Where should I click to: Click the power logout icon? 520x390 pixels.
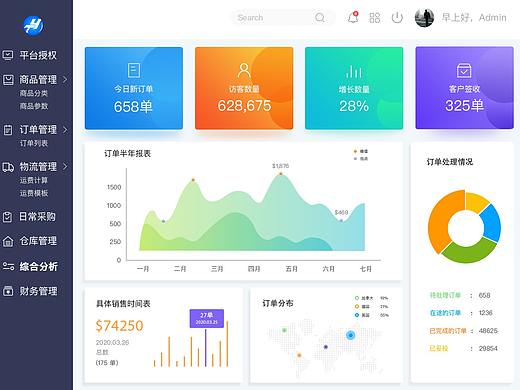397,18
